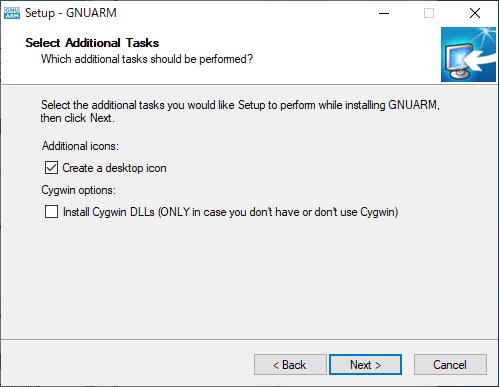Viewport: 499px width, 387px height.
Task: Enable the Install Cygwin DLLs checkbox
Action: [x=51, y=212]
